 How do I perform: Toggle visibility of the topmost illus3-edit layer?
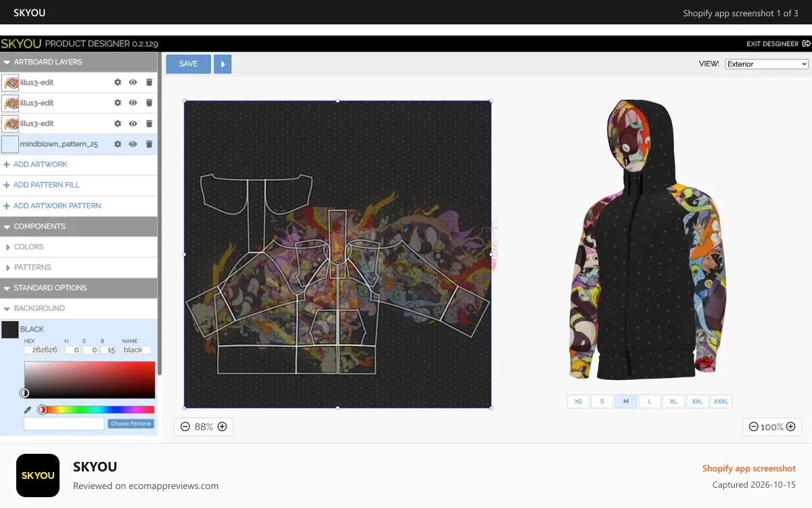[x=133, y=83]
